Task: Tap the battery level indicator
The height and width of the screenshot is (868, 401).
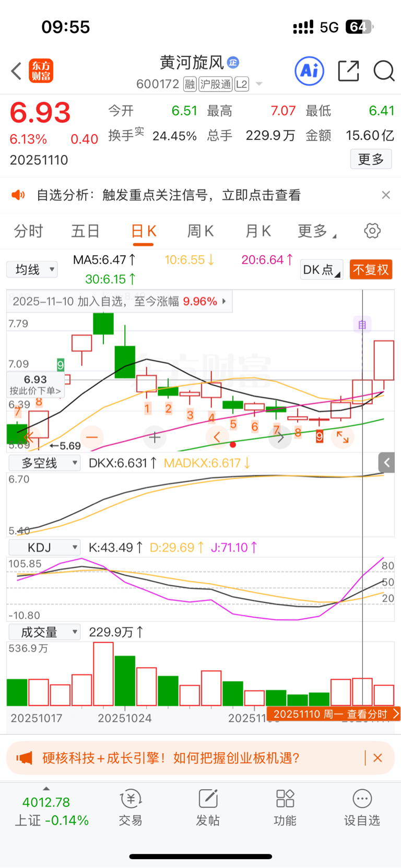Action: pos(359,27)
